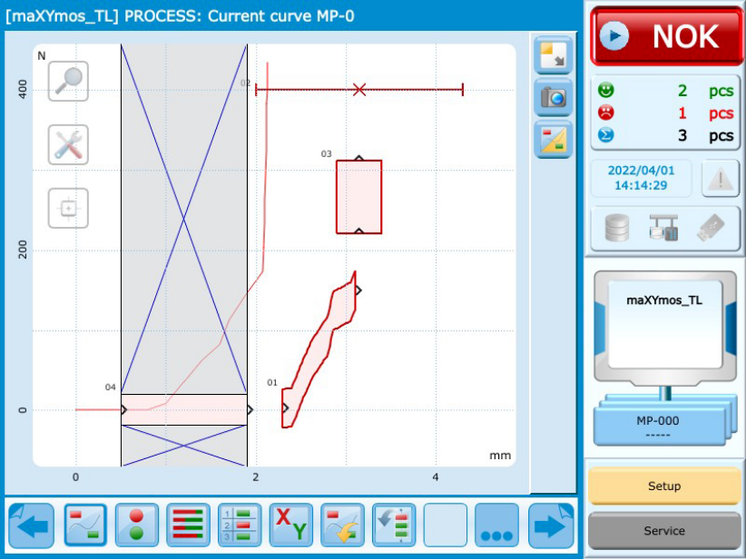746x560 pixels.
Task: Click the history bars with back arrow icon
Action: tap(394, 526)
